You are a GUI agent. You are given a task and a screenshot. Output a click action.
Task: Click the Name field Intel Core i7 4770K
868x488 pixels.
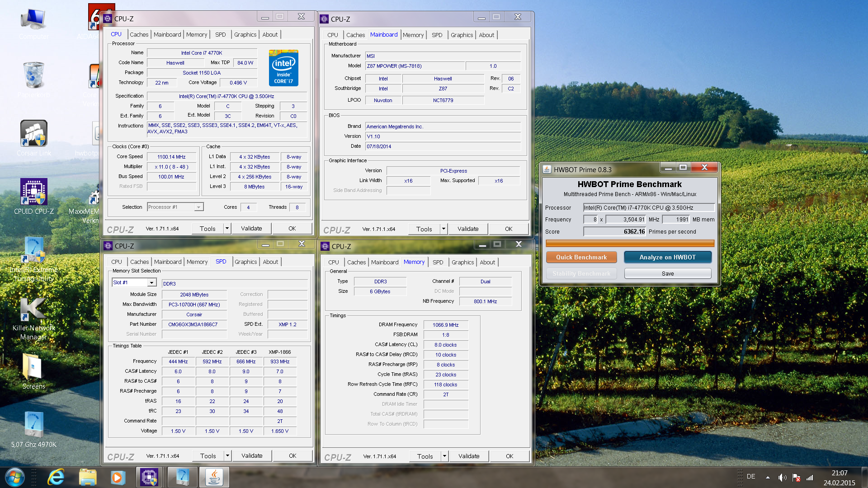[202, 53]
